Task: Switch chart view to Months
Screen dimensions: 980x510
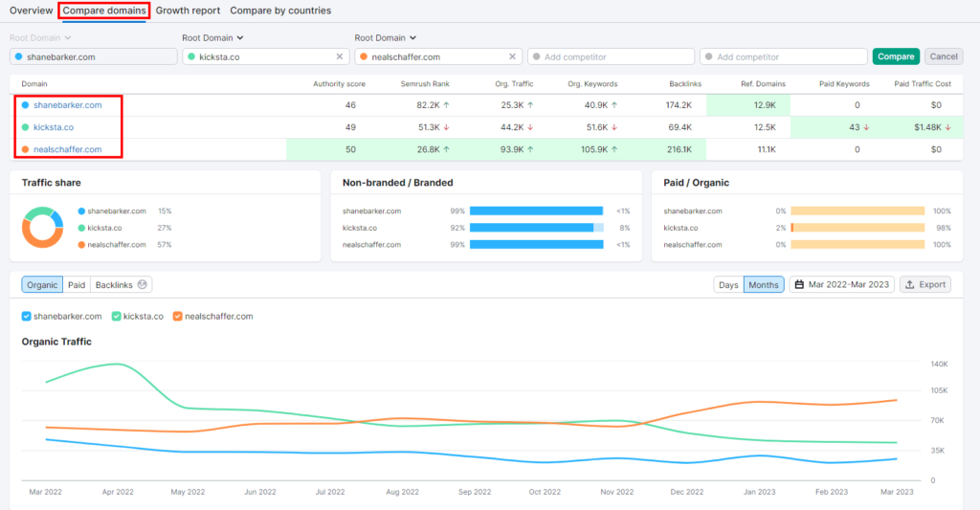Action: [x=764, y=285]
